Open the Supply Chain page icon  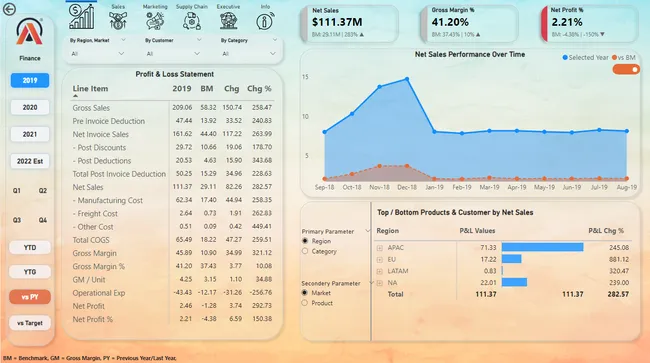(192, 21)
